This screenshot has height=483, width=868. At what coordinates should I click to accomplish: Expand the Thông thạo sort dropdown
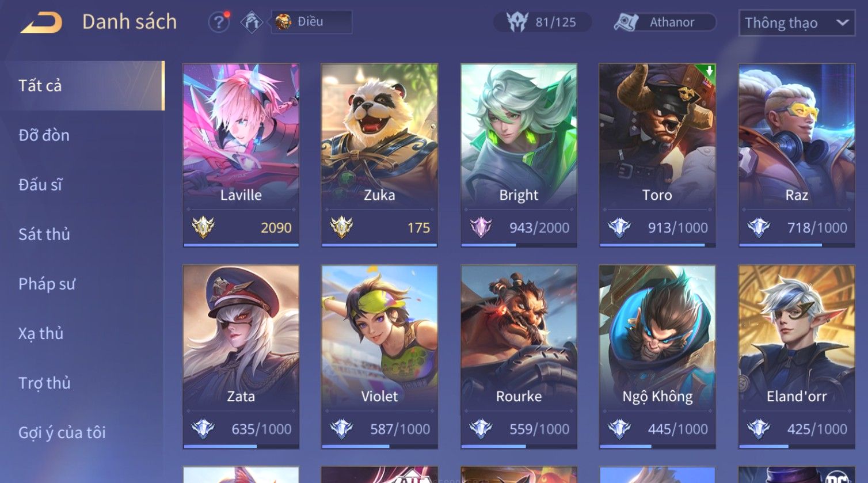click(797, 23)
